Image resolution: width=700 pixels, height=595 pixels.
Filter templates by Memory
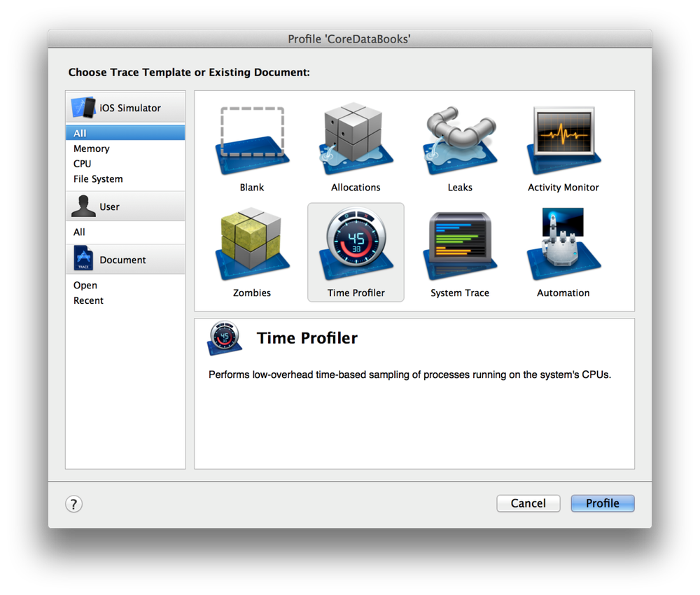coord(125,148)
